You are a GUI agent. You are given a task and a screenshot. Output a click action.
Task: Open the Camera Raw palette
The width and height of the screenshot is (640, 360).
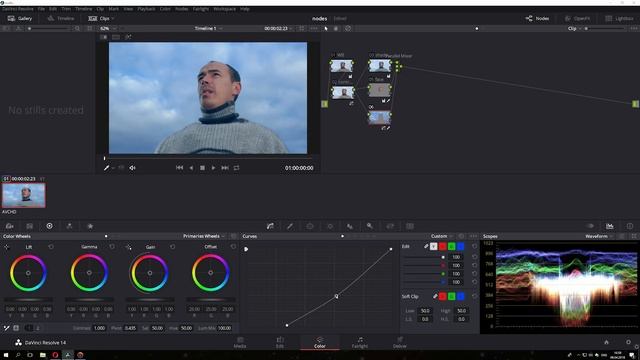click(x=9, y=226)
